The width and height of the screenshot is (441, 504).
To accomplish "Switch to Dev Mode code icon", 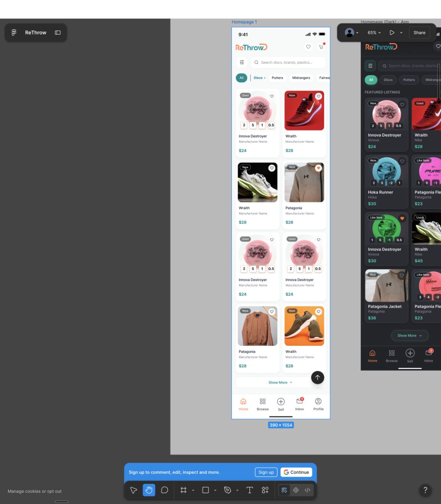I will (307, 490).
